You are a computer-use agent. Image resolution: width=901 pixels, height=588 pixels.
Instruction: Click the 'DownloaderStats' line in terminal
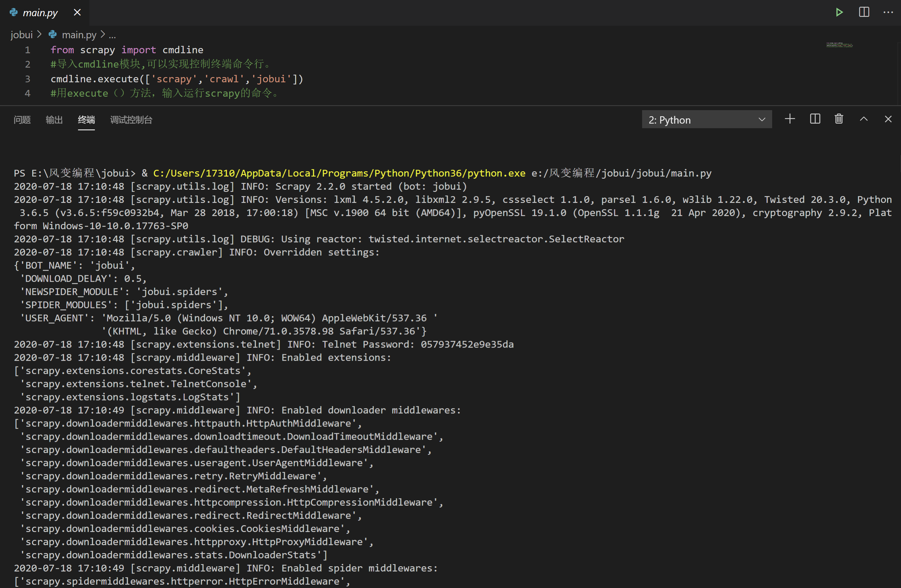174,555
